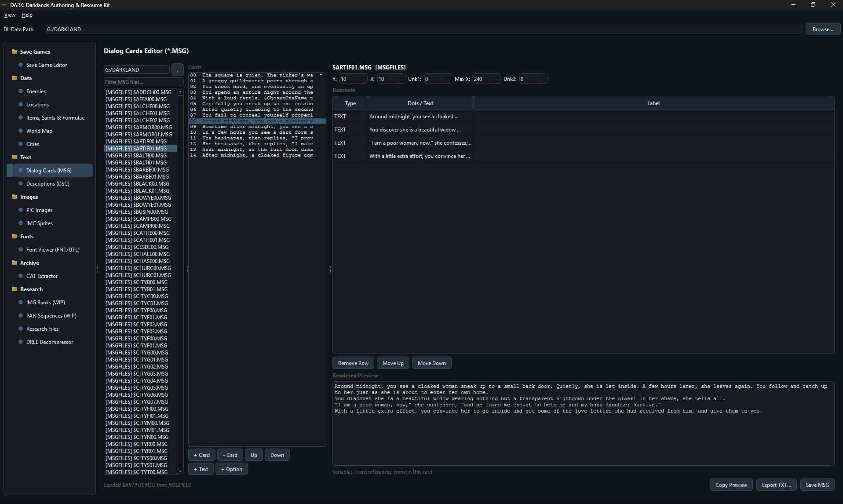843x504 pixels.
Task: Open Save Game Editor
Action: [x=47, y=65]
